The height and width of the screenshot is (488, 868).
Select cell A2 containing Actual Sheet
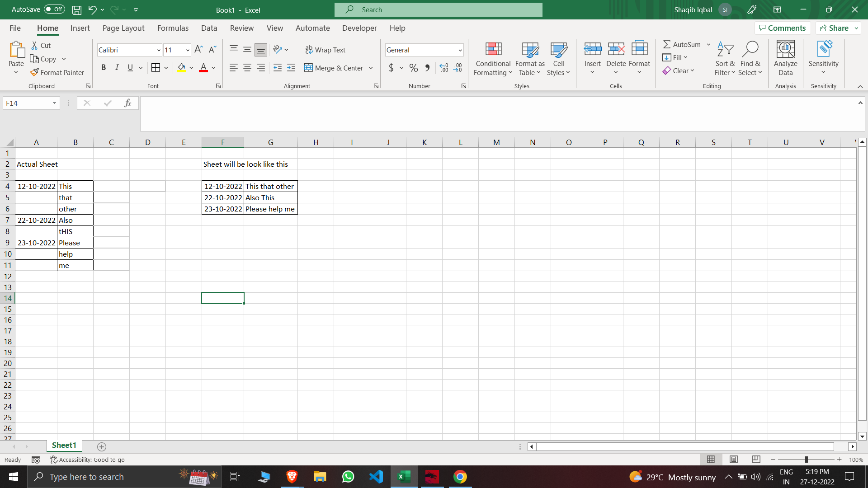[x=37, y=164]
